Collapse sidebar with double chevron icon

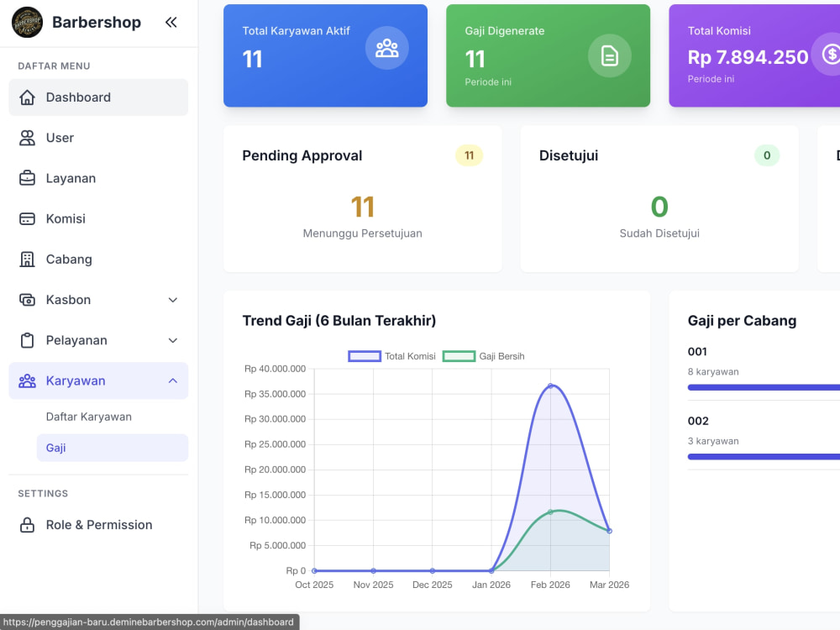[x=171, y=22]
